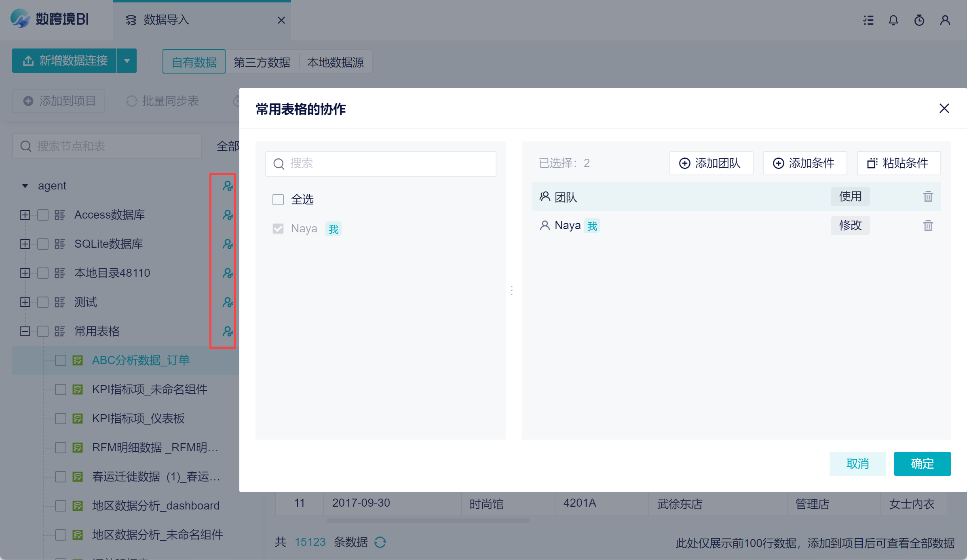Screen dimensions: 967x560
Task: Check the 全选 checkbox
Action: pyautogui.click(x=278, y=200)
